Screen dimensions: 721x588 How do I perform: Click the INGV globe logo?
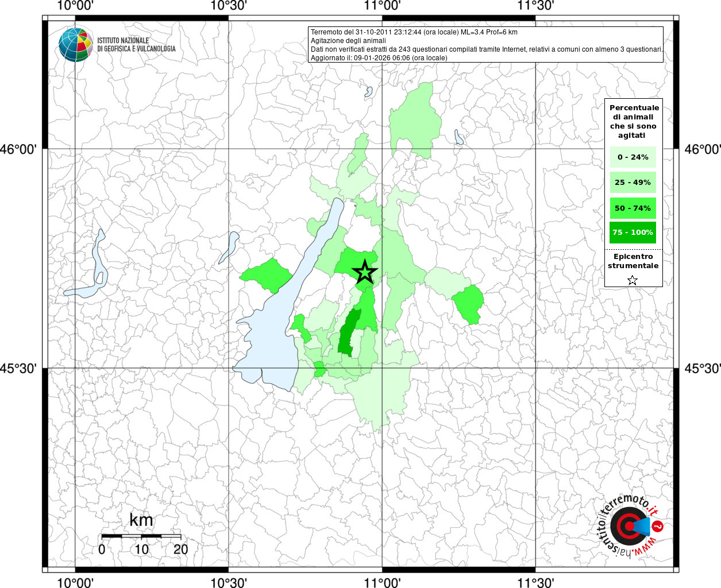76,44
